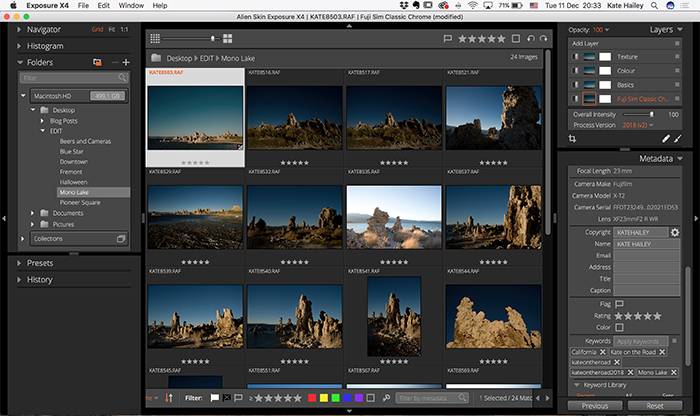Open the keyword filter key icon
This screenshot has width=700, height=416.
386,398
